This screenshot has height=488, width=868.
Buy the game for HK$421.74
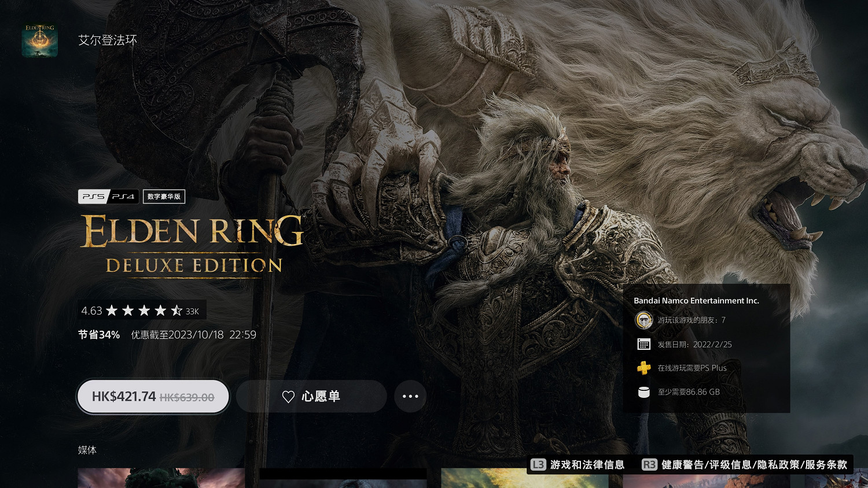point(153,397)
